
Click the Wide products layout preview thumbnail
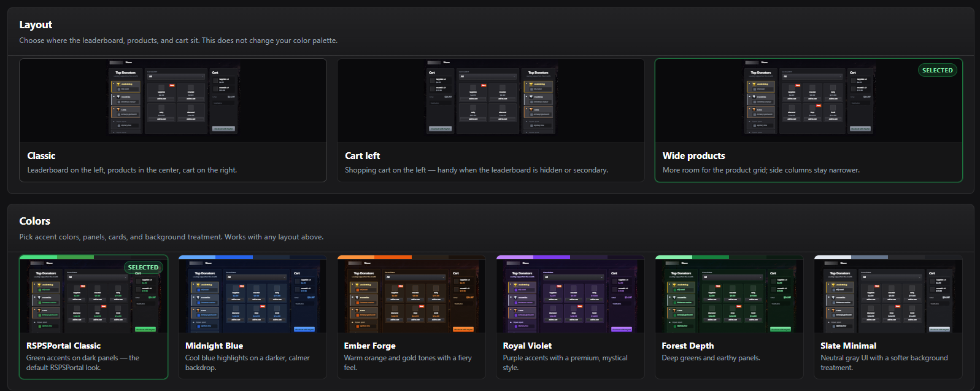click(x=809, y=101)
